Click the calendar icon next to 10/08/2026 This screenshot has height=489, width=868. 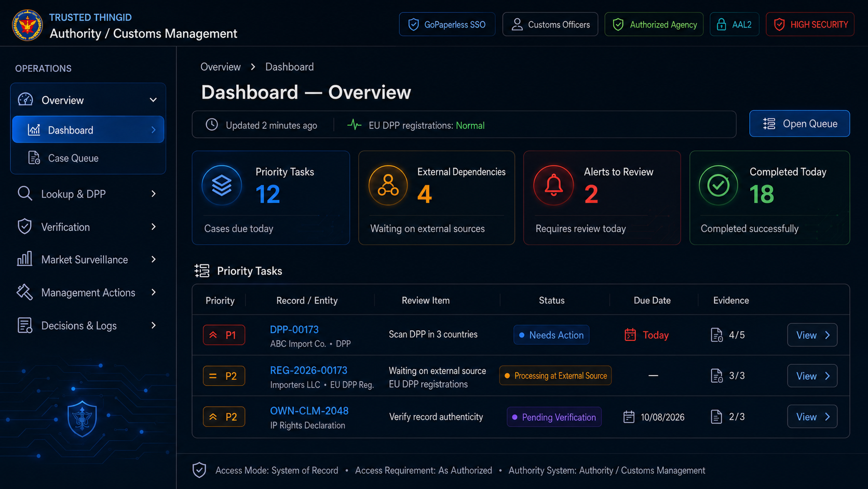click(x=629, y=417)
